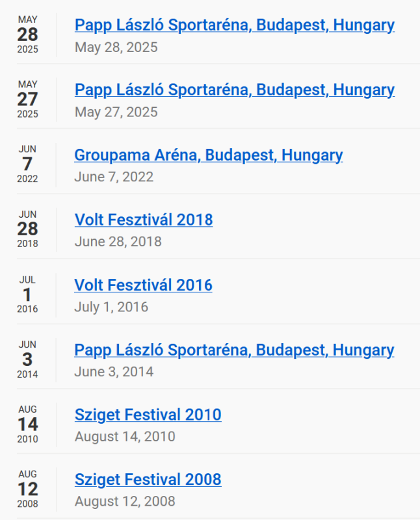This screenshot has height=520, width=420.
Task: Click the 'June 7, 2022' date text
Action: pyautogui.click(x=114, y=177)
